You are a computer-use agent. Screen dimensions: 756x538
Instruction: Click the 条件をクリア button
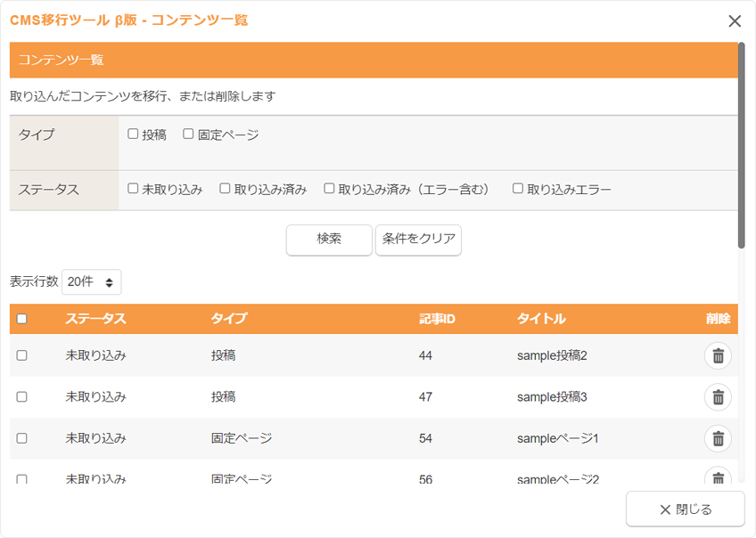pos(418,240)
